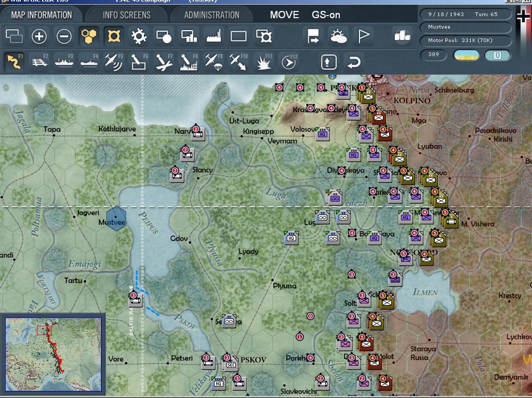
Task: Select the Bomb Unit F6 icon
Action: coord(139,62)
